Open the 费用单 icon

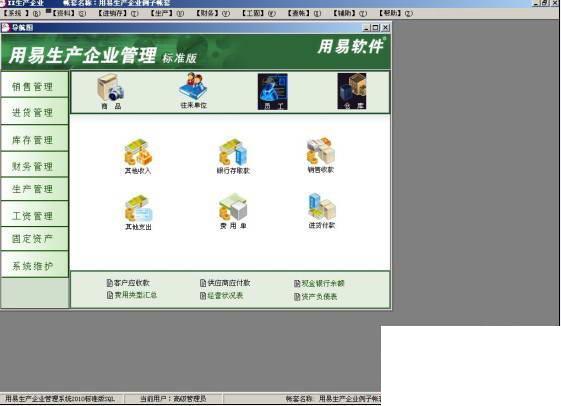(233, 212)
